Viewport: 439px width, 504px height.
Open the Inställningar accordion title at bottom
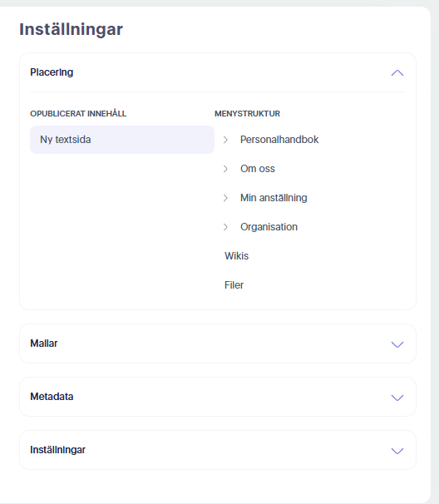pyautogui.click(x=58, y=450)
